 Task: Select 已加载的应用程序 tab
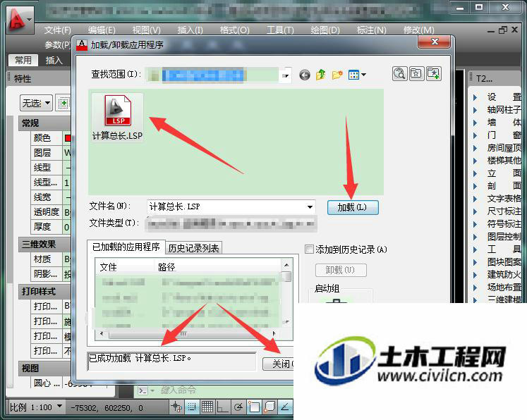point(126,247)
